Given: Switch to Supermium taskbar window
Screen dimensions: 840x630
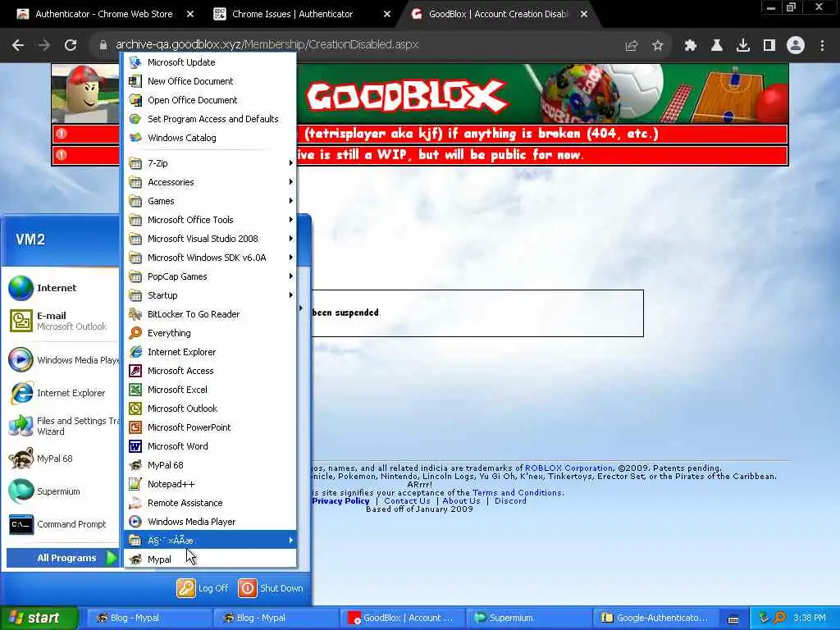Looking at the screenshot, I should 529,618.
